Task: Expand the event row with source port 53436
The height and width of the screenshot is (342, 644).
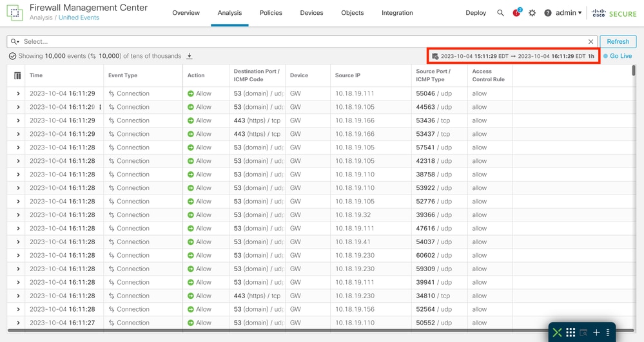Action: pos(18,120)
